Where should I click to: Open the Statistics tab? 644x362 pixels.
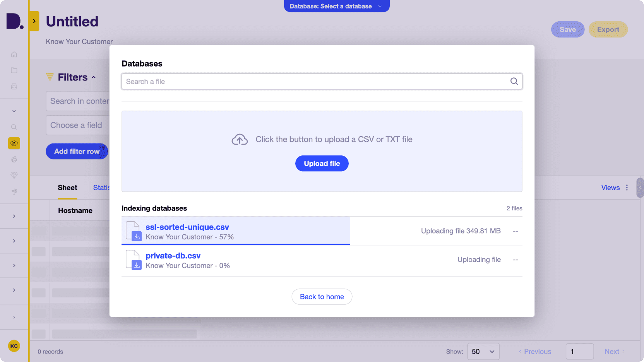coord(102,188)
